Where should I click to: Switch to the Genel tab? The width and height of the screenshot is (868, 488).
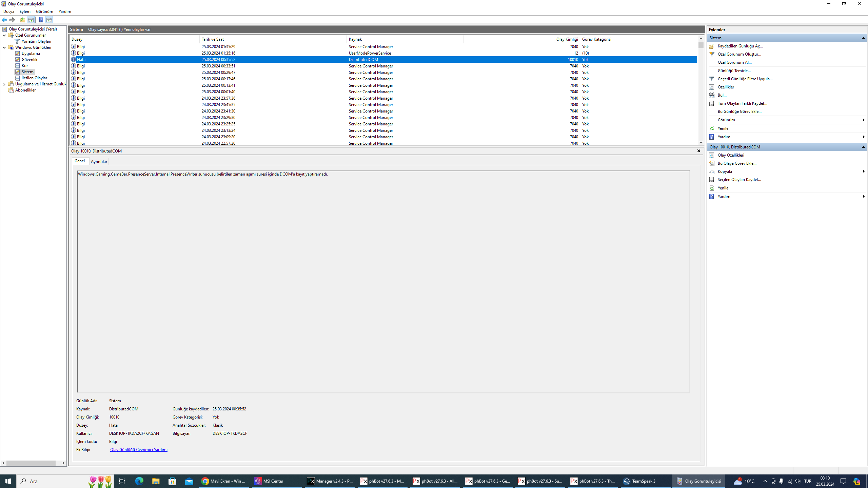pos(80,161)
